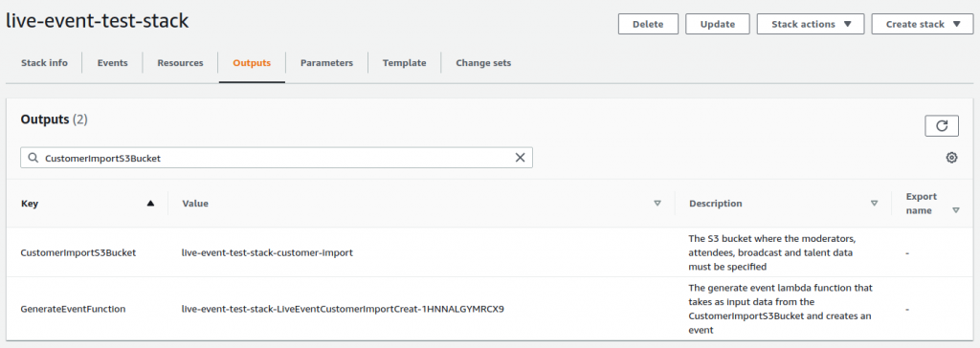Switch to the Template tab
Image resolution: width=980 pixels, height=348 pixels.
coord(405,63)
